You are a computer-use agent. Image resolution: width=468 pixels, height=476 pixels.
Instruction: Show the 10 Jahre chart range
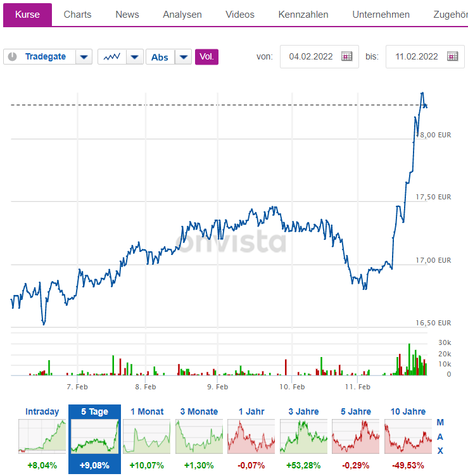408,435
